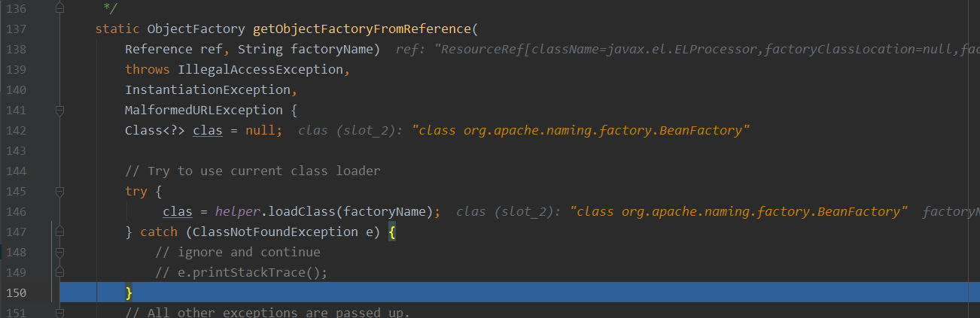
Task: Click line number 137 in the gutter
Action: [x=16, y=29]
